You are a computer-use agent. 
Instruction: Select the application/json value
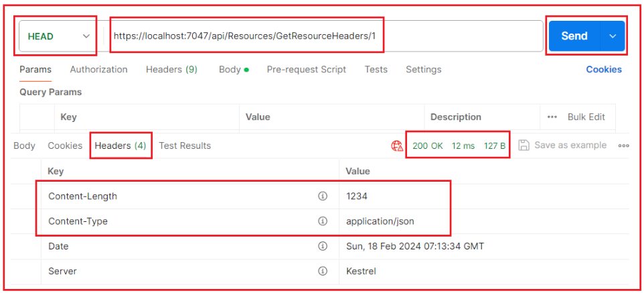click(x=380, y=221)
